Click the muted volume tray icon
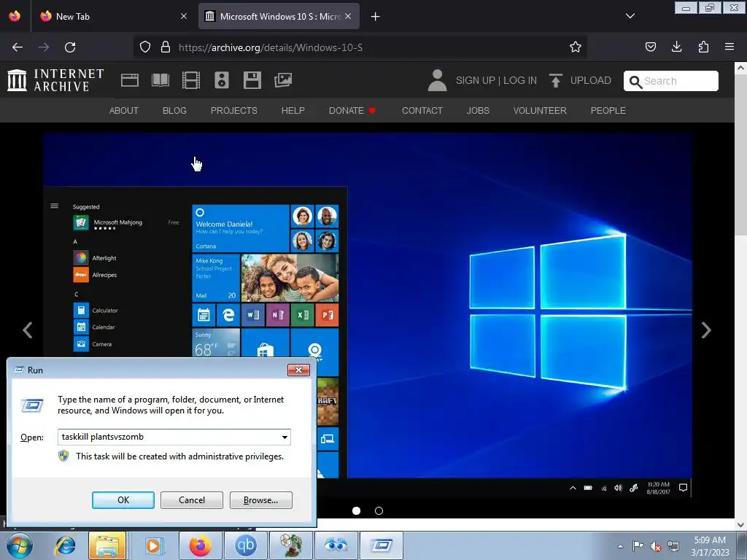Image resolution: width=747 pixels, height=560 pixels. coord(656,546)
